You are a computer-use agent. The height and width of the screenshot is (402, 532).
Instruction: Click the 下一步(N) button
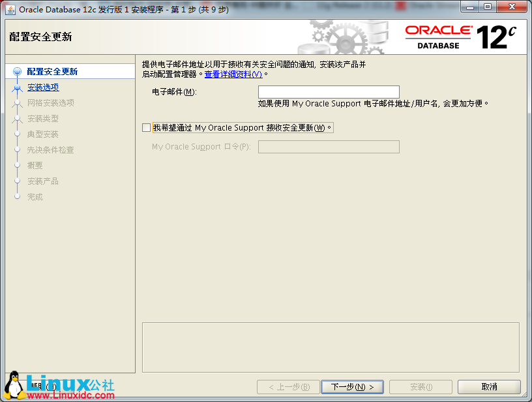pyautogui.click(x=352, y=386)
